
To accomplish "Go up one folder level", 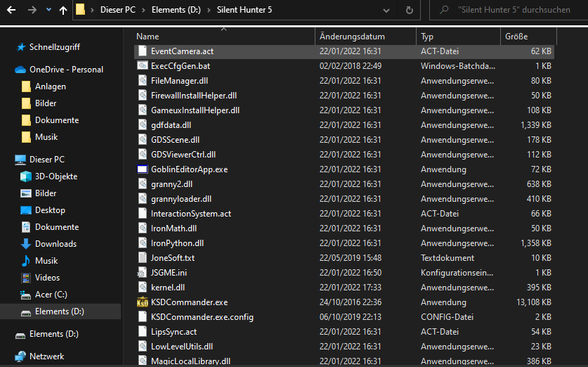I will tap(63, 10).
